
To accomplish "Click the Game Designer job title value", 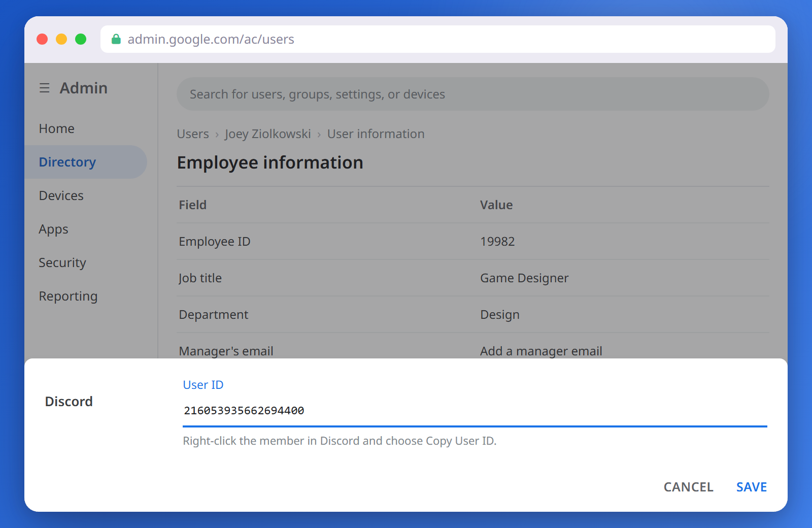I will [524, 278].
